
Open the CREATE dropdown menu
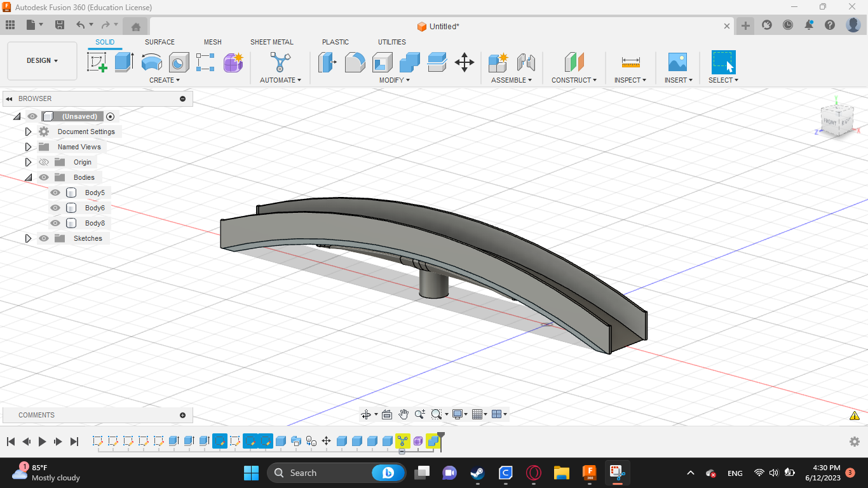coord(165,80)
